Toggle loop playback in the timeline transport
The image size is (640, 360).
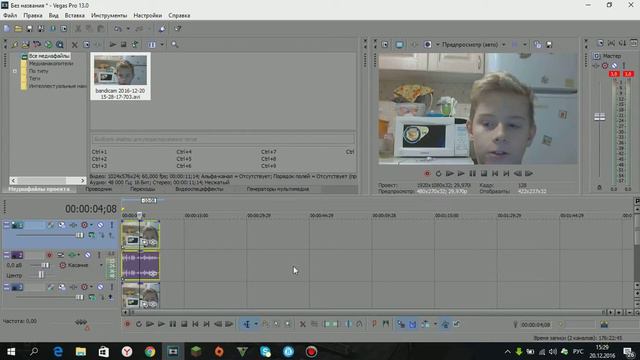pyautogui.click(x=139, y=324)
